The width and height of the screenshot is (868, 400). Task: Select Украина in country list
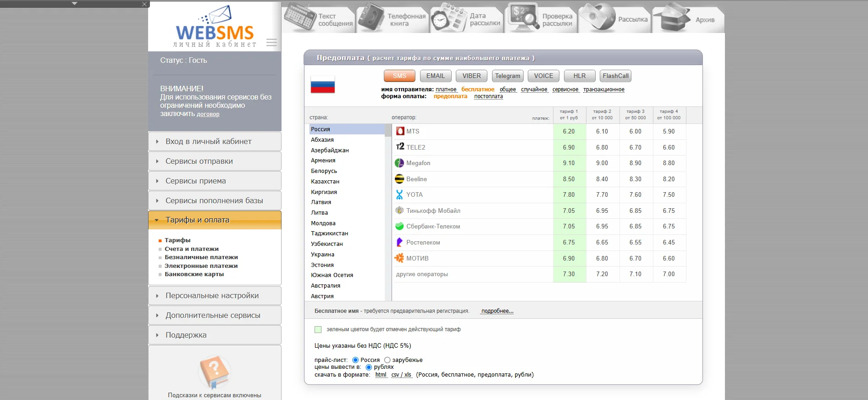(322, 254)
